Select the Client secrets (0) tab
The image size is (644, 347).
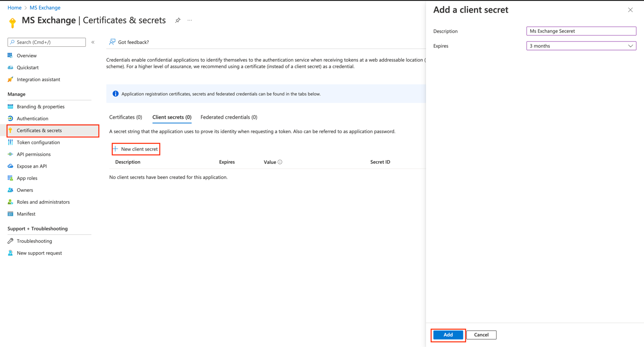[172, 117]
